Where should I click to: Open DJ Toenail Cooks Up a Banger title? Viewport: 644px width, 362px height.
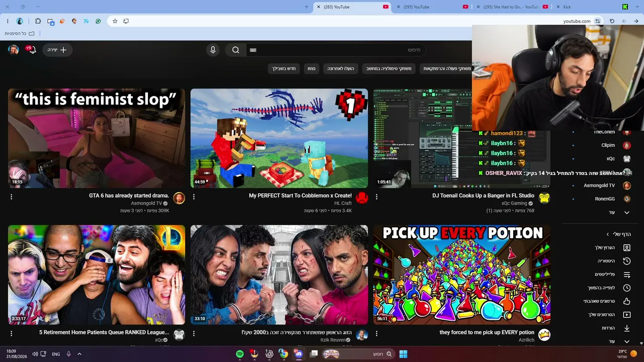coord(484,196)
